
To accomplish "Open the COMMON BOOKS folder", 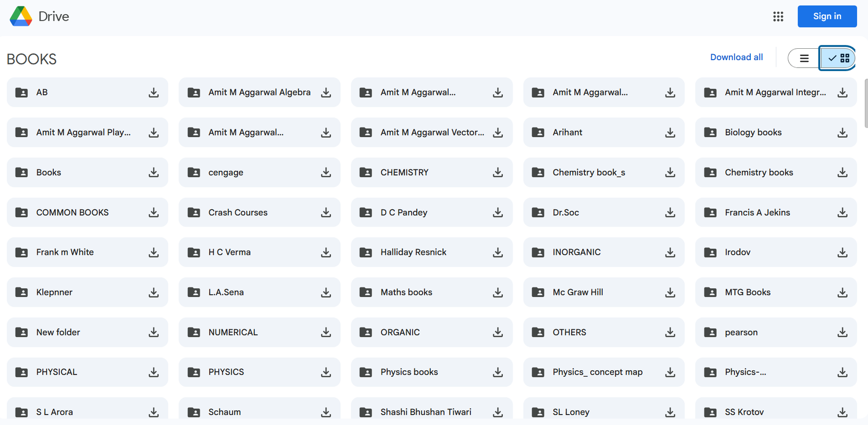I will click(72, 212).
